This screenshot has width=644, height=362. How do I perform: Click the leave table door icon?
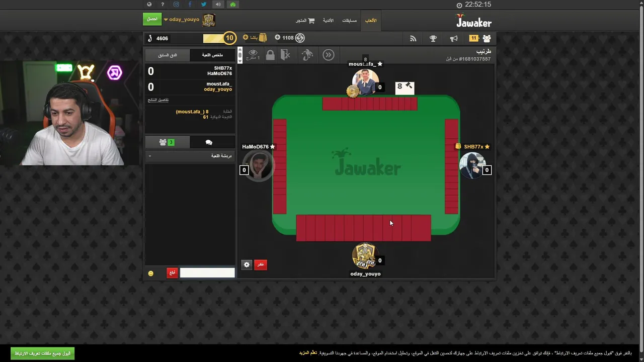coord(286,55)
